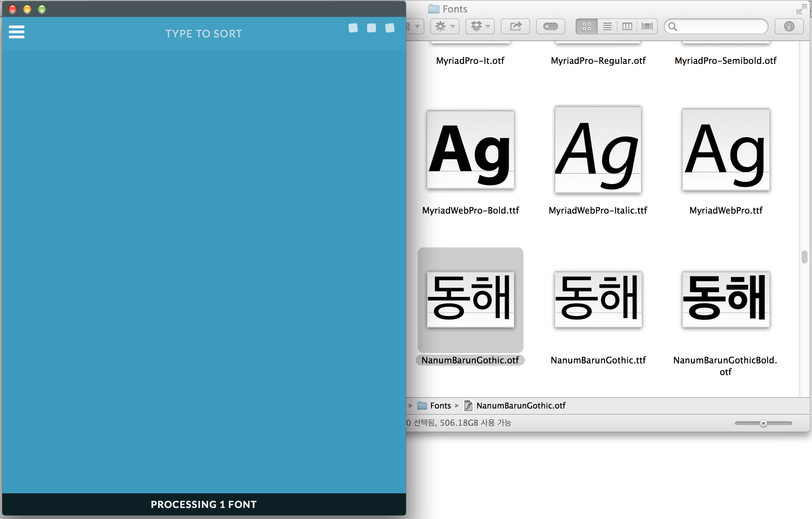Viewport: 812px width, 519px height.
Task: Open the Get Info button in toolbar
Action: [x=789, y=26]
